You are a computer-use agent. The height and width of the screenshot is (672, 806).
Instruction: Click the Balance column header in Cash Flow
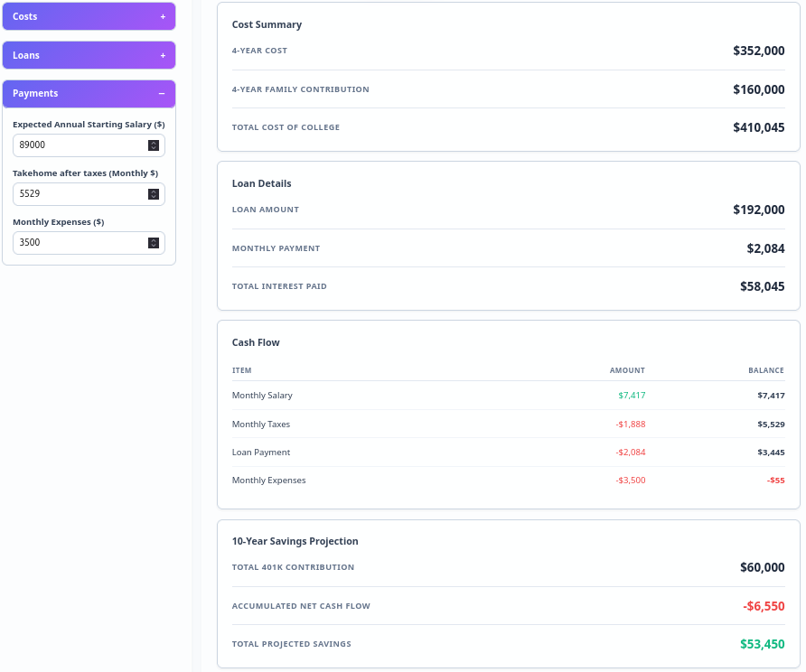click(765, 370)
